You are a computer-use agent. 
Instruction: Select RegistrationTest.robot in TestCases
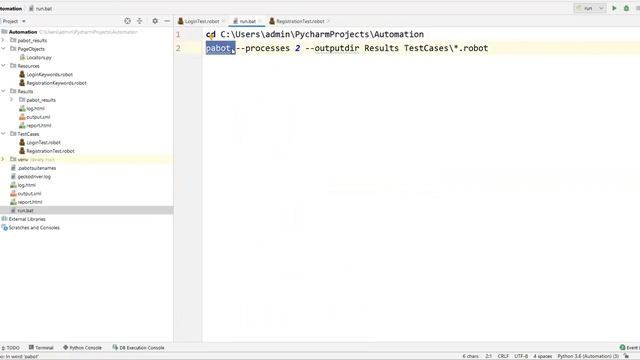[x=50, y=151]
